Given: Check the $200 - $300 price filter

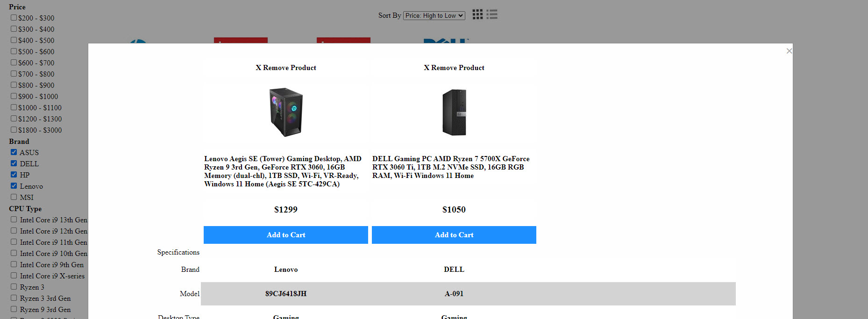Looking at the screenshot, I should (x=14, y=18).
